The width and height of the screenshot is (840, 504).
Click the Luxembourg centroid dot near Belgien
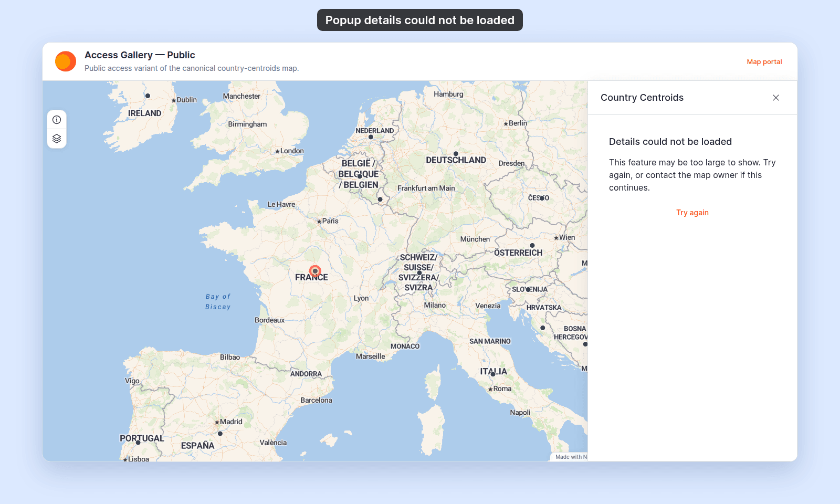380,199
